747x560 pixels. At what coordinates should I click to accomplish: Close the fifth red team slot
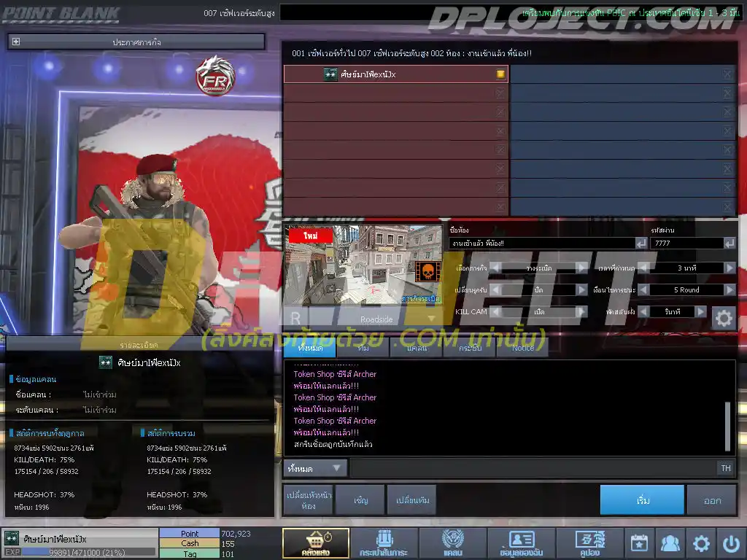pyautogui.click(x=500, y=150)
